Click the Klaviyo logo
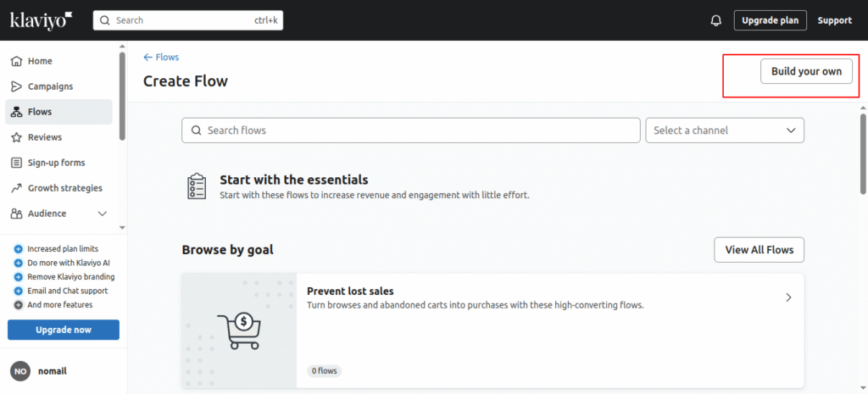Image resolution: width=868 pixels, height=394 pixels. pos(42,20)
